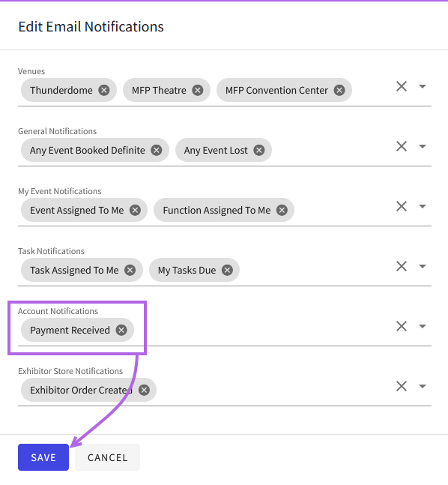Save the email notification settings
This screenshot has height=485, width=448.
tap(43, 457)
